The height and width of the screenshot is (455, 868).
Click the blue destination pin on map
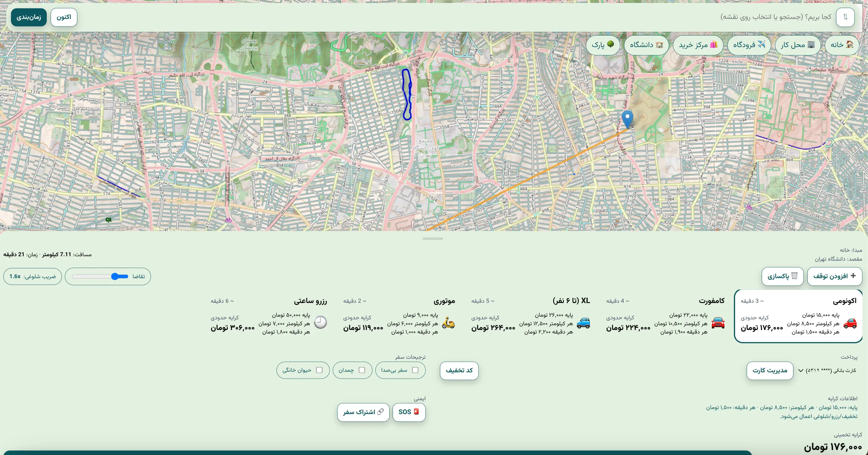[627, 118]
